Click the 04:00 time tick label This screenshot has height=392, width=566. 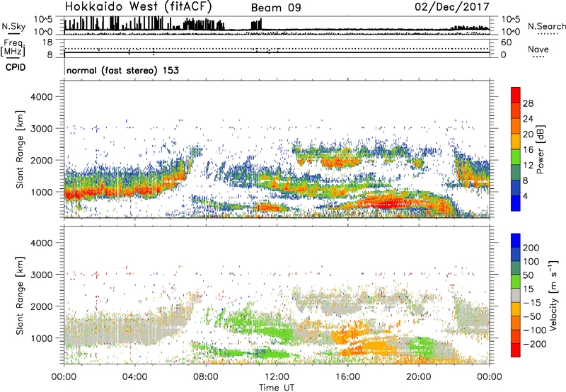(134, 377)
